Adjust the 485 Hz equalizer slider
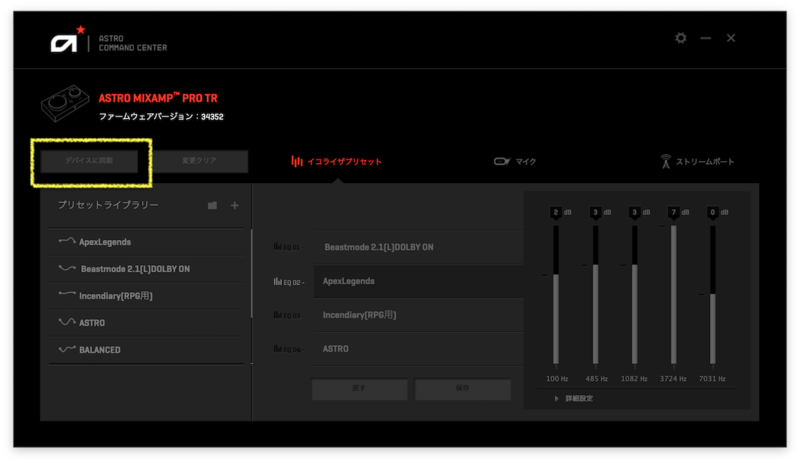Viewport: 800px width, 463px height. click(x=595, y=295)
